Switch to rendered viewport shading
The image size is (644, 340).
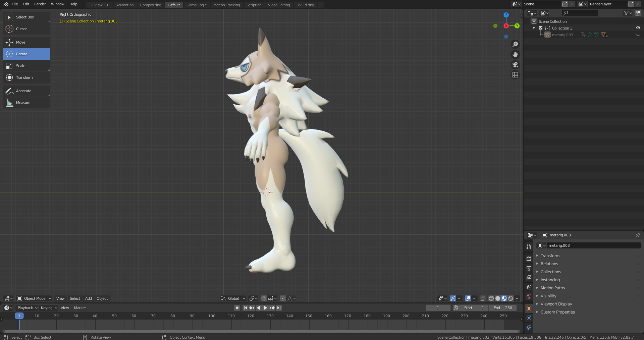coord(511,298)
